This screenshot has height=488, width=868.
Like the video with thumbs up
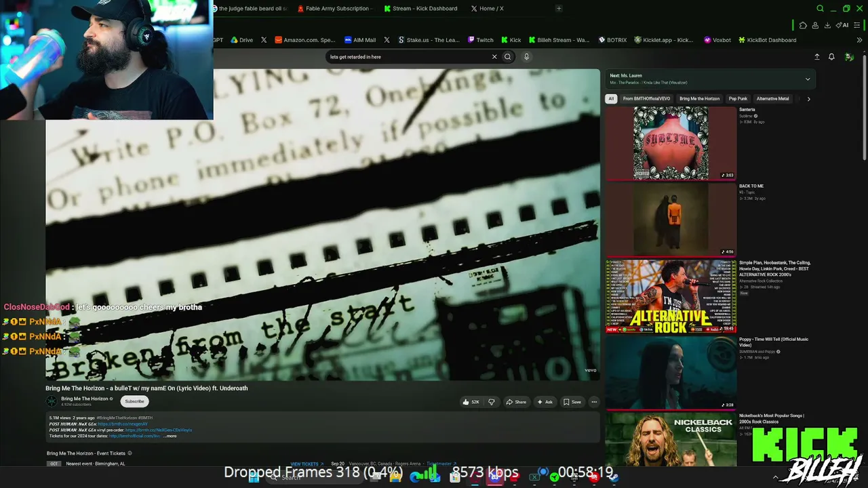(471, 402)
